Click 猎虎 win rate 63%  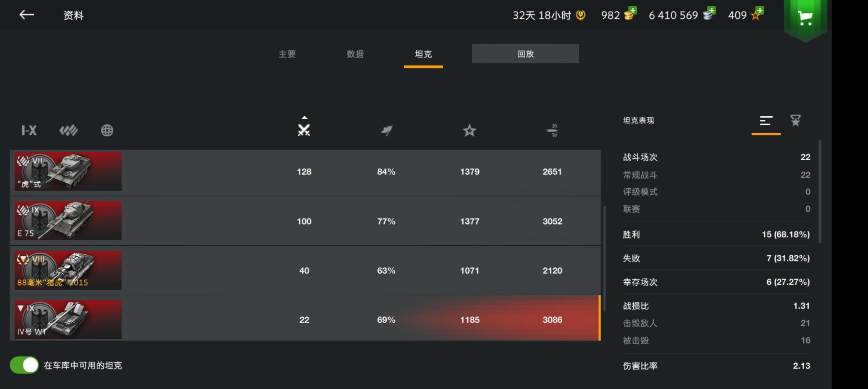(386, 270)
